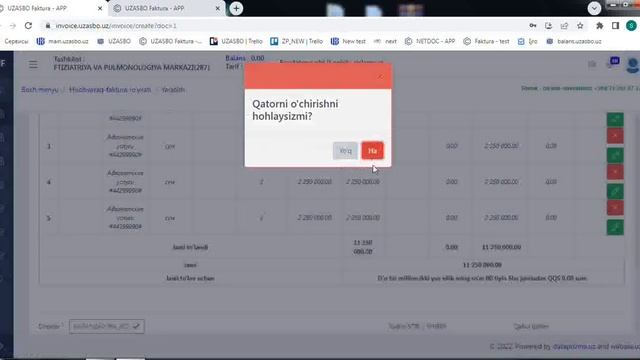Open the Chrome profile avatar
Image resolution: width=640 pixels, height=360 pixels.
(x=631, y=26)
